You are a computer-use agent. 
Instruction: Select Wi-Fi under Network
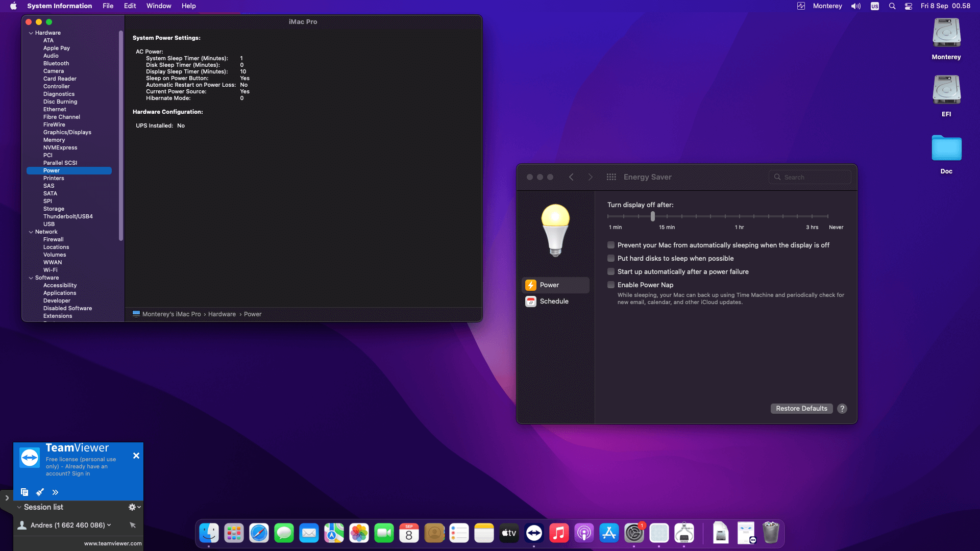[x=50, y=270]
